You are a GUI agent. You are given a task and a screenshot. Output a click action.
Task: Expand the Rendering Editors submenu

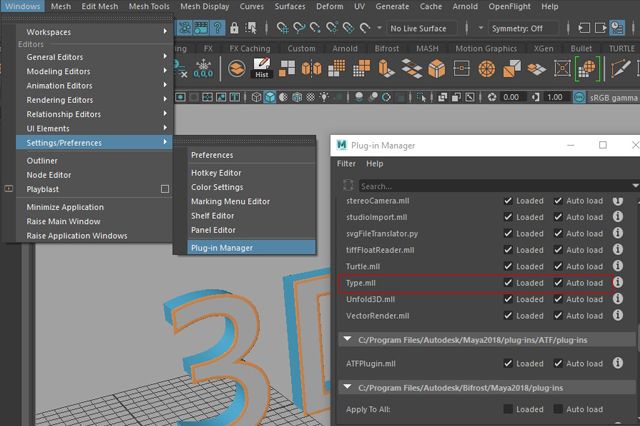point(94,100)
